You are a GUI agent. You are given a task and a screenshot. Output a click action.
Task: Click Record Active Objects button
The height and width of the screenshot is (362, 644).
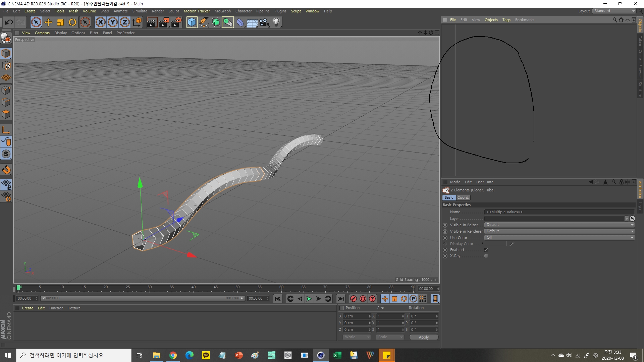[353, 299]
